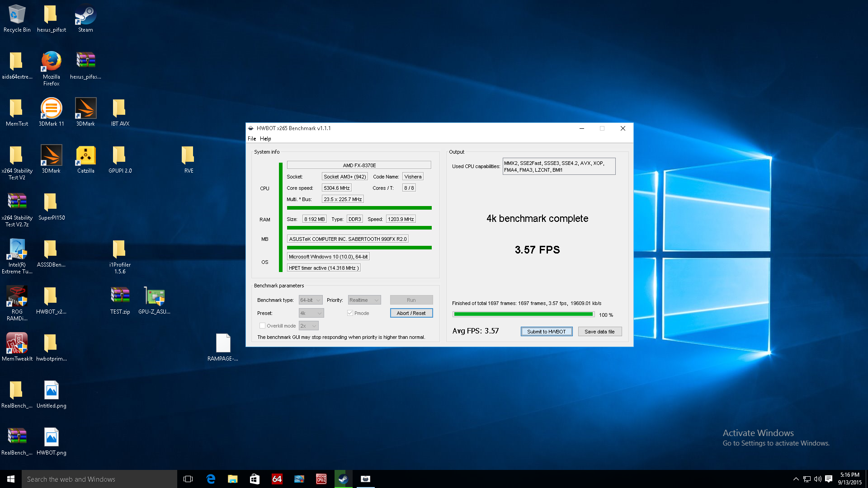Screen dimensions: 868x488
Task: Click the Abort / Reset button
Action: [x=411, y=313]
